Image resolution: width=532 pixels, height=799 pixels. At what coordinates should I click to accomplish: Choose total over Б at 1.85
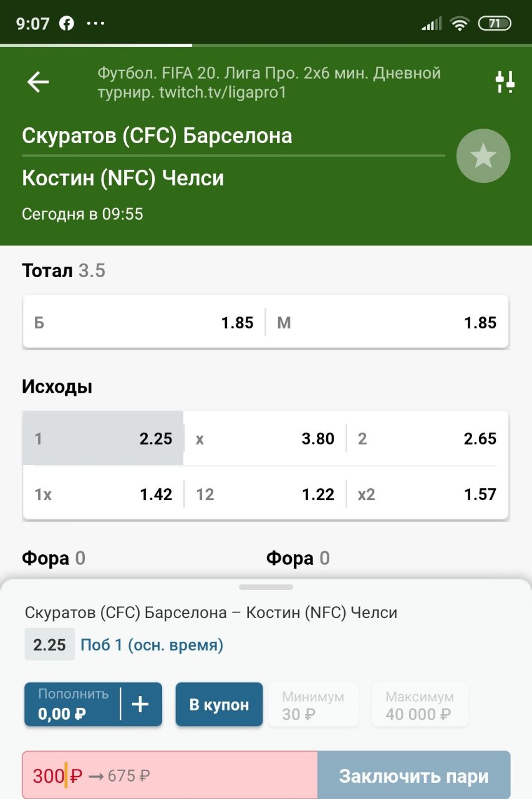(x=144, y=323)
